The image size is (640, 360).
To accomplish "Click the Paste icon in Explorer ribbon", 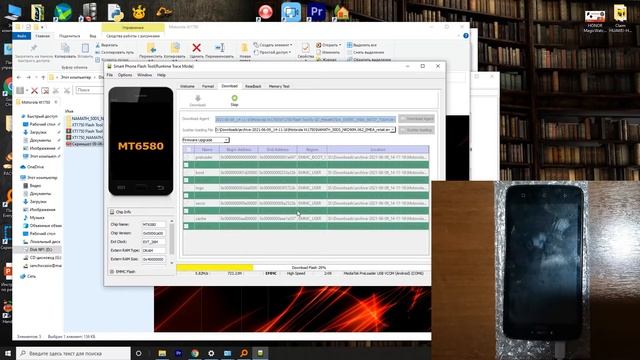I will pos(85,49).
